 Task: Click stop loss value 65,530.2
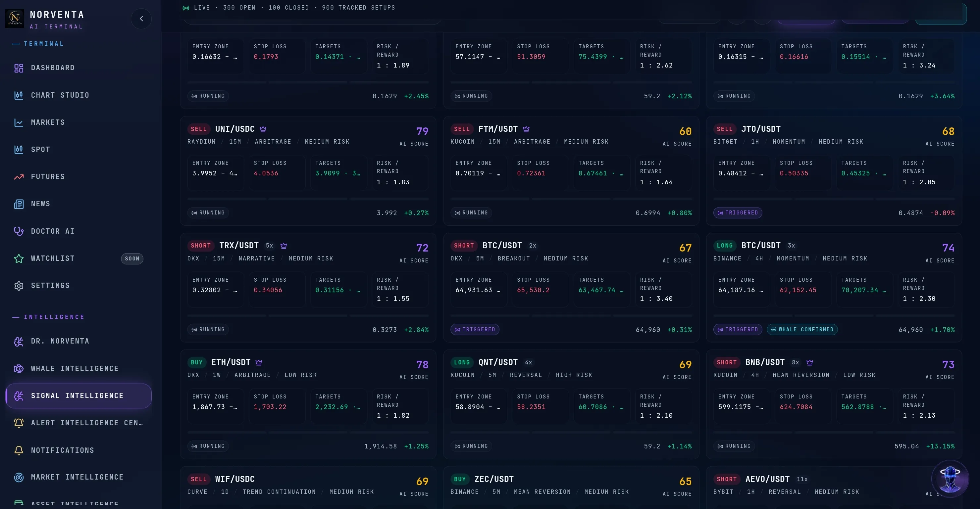pos(533,290)
